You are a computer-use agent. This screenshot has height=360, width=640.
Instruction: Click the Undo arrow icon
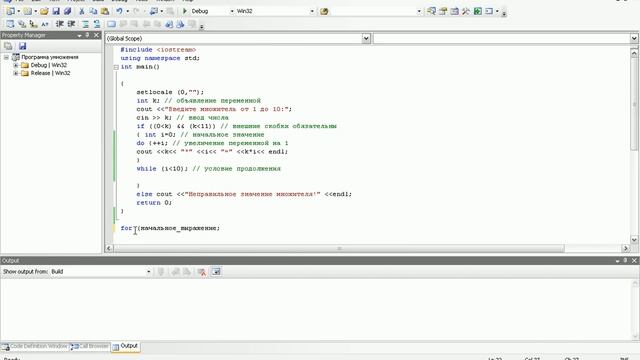(119, 11)
